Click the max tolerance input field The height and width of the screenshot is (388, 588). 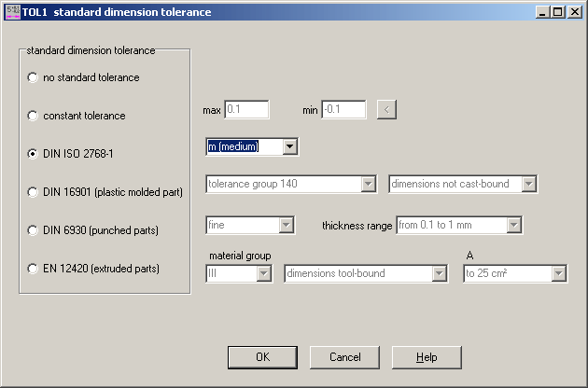[x=246, y=110]
